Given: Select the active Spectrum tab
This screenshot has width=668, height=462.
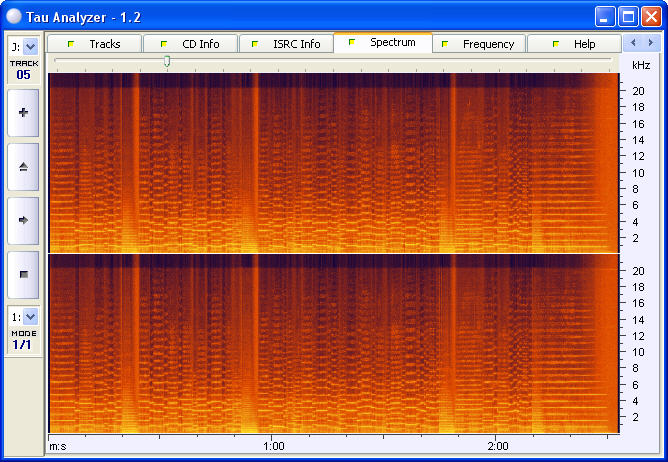Looking at the screenshot, I should 382,43.
